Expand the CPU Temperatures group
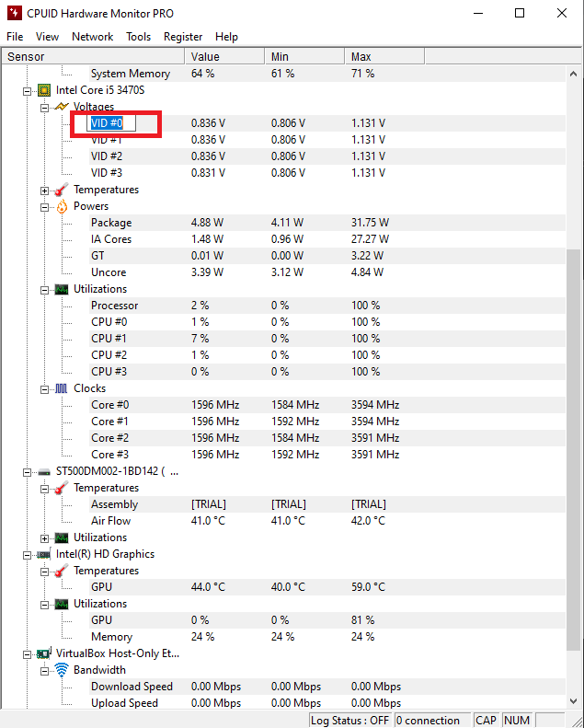584x728 pixels. (44, 191)
